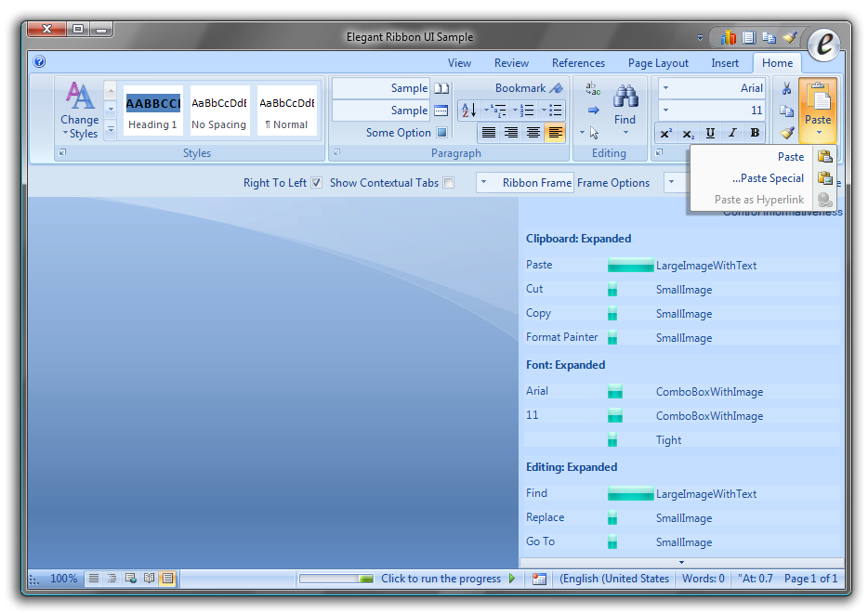Open the Font group dialog launcher
The image size is (868, 613).
click(x=659, y=152)
